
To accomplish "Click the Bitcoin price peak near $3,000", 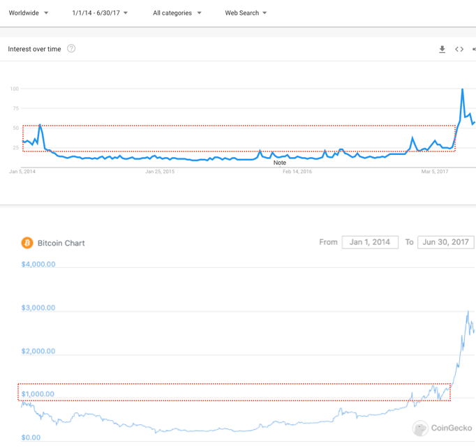I will click(x=468, y=312).
